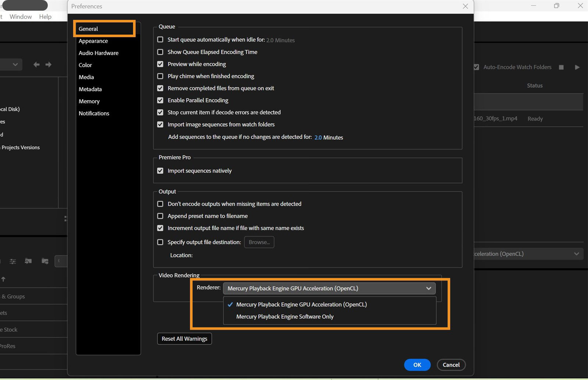Select the 160_30fps_1.mp4 queue item
Viewport: 588px width, 380px height.
(x=496, y=118)
